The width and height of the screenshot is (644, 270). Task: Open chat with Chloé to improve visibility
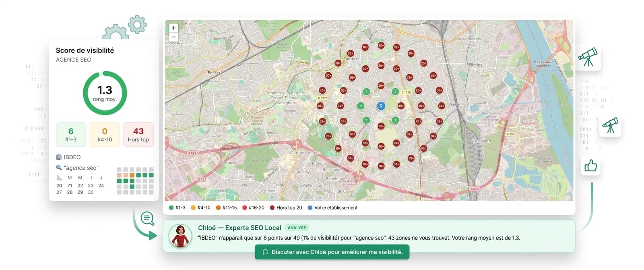click(x=332, y=252)
